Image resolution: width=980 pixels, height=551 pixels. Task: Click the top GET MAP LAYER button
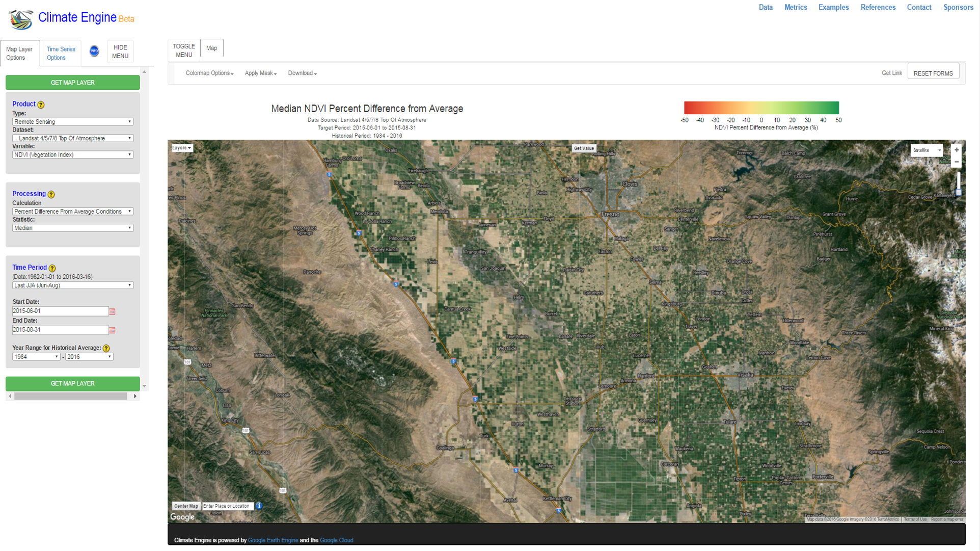(73, 83)
